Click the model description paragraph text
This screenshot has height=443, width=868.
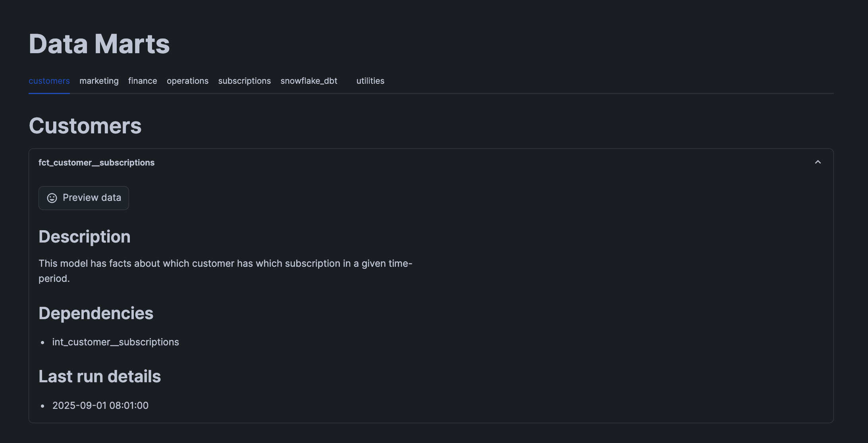(225, 264)
